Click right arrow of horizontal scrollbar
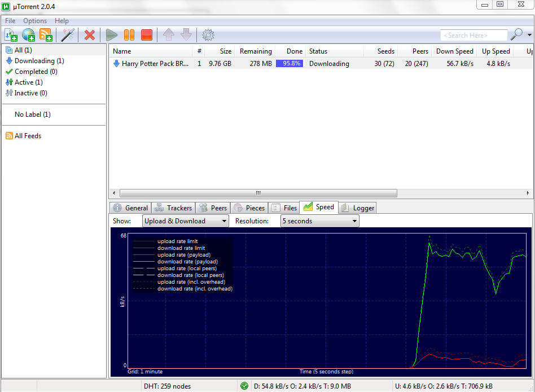Image resolution: width=535 pixels, height=392 pixels. [528, 193]
